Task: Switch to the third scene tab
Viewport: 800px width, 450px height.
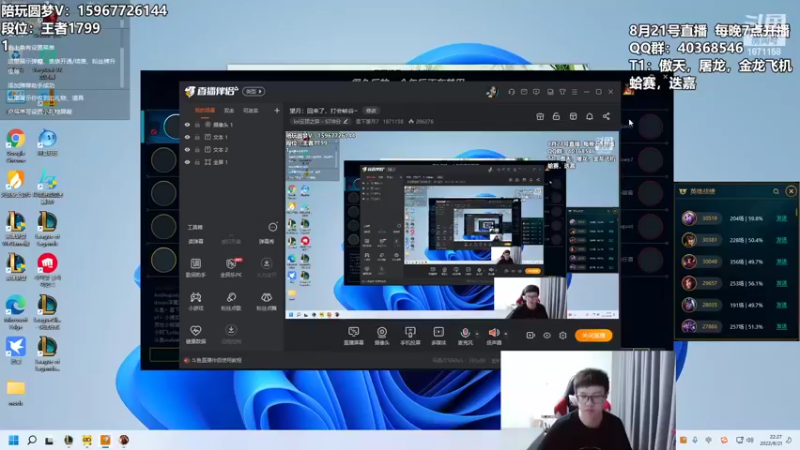Action: pyautogui.click(x=251, y=110)
